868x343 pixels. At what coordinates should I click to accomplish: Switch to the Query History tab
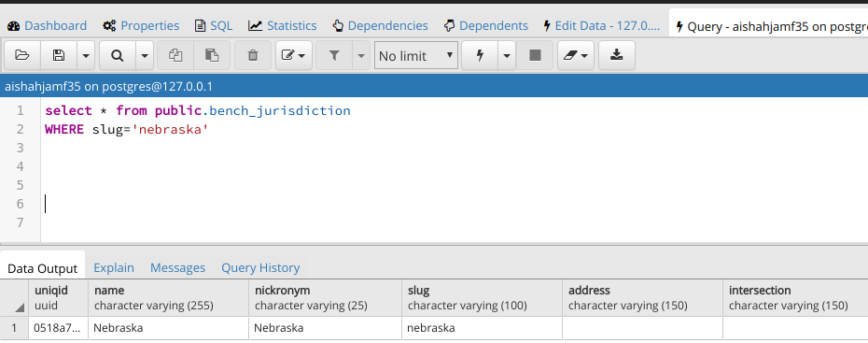tap(260, 267)
